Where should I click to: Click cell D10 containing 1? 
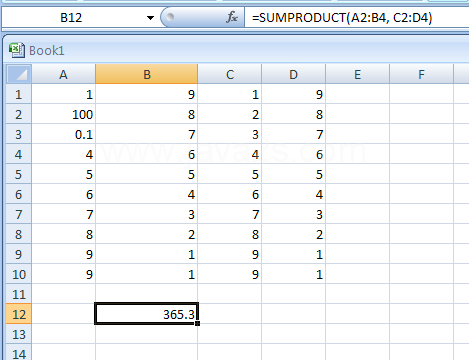click(293, 274)
